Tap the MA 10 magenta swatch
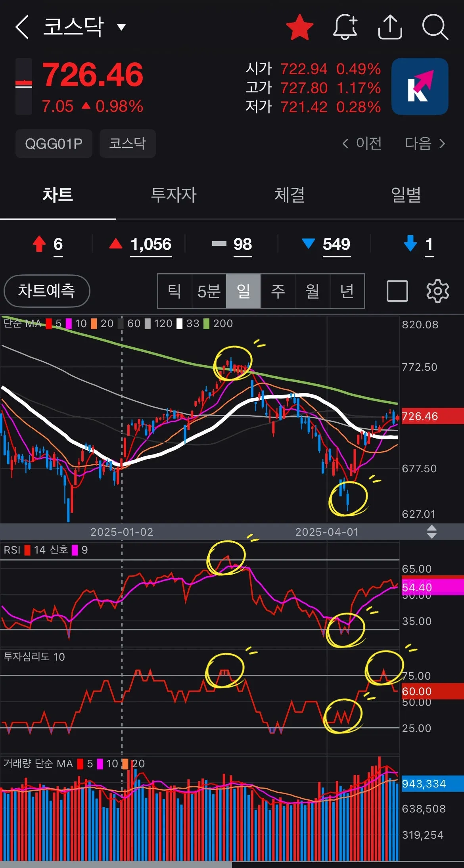The height and width of the screenshot is (868, 464). tap(69, 324)
